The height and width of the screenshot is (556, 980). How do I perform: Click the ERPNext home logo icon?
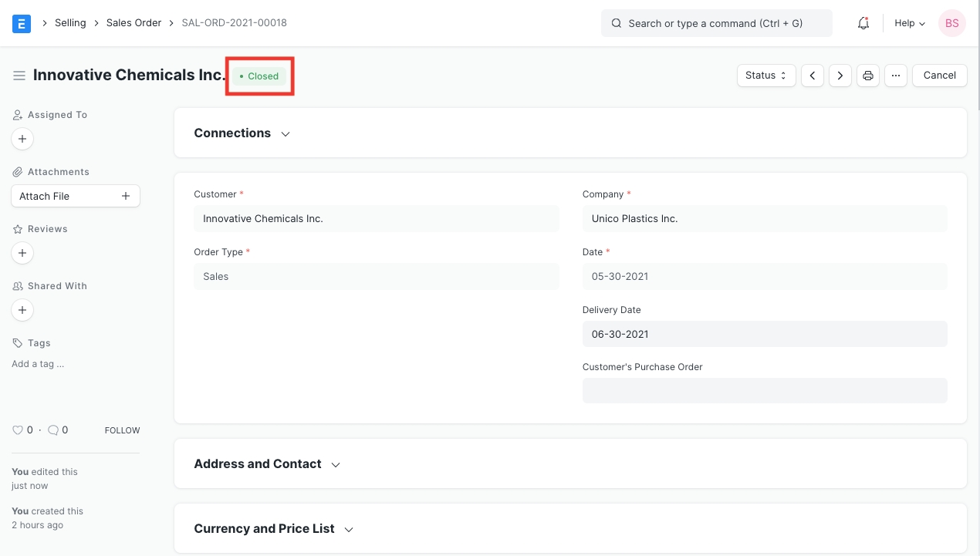[22, 23]
